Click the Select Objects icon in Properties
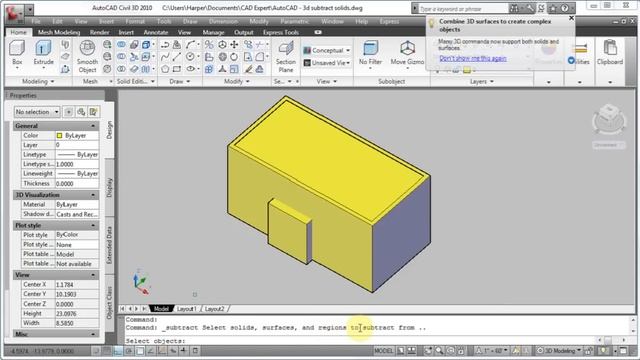This screenshot has width=640, height=360. click(81, 111)
